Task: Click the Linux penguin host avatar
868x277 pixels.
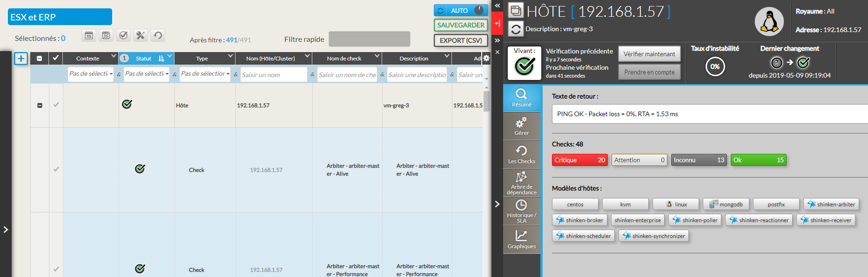Action: pos(769,21)
